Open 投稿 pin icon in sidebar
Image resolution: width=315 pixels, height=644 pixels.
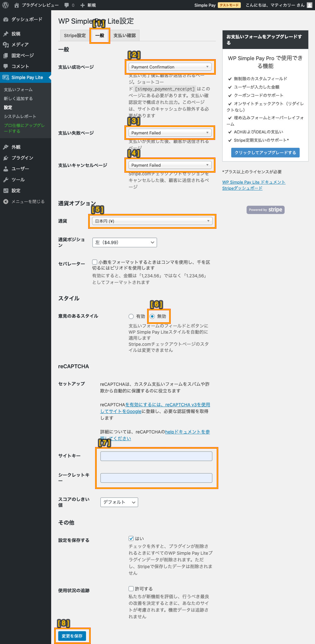coord(6,34)
